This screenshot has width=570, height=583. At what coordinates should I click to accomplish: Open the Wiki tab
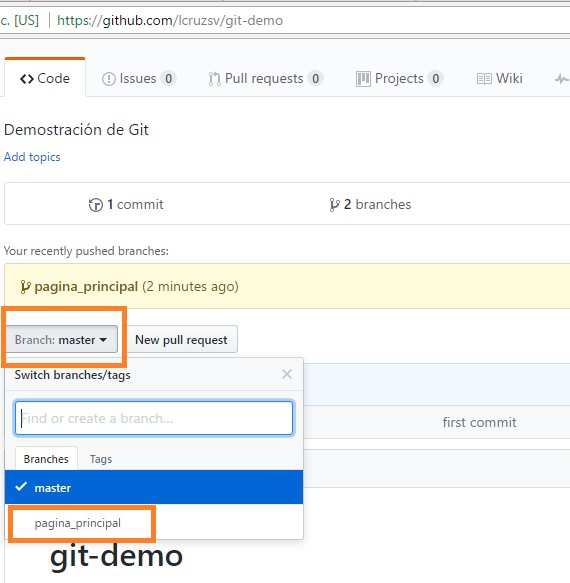499,78
